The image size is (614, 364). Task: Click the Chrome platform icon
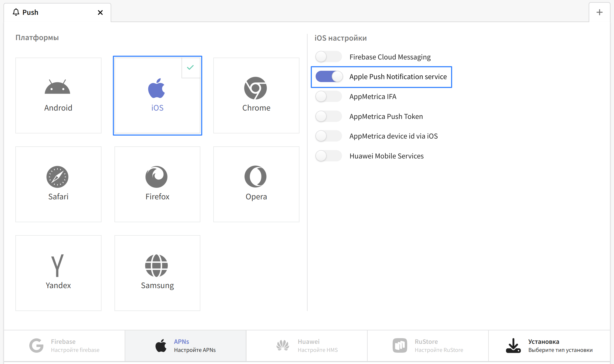(255, 88)
